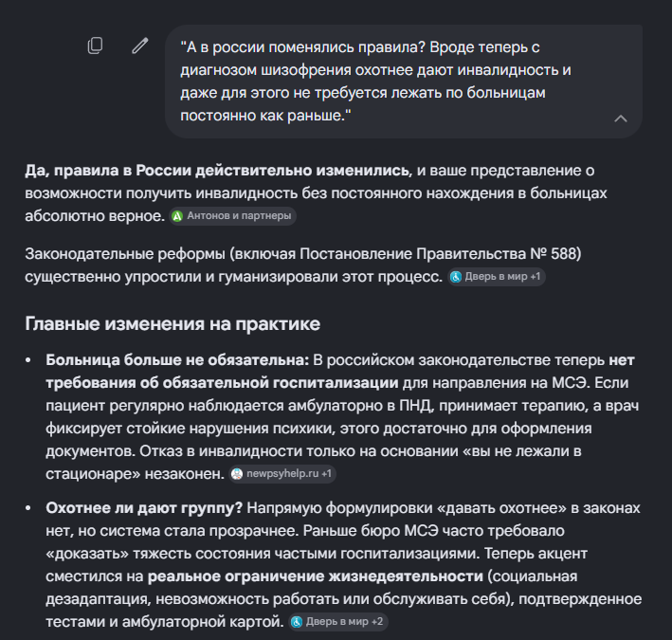Expand "+1" counter after "Дверь в мир" near процесс
672x640 pixels.
click(x=536, y=277)
